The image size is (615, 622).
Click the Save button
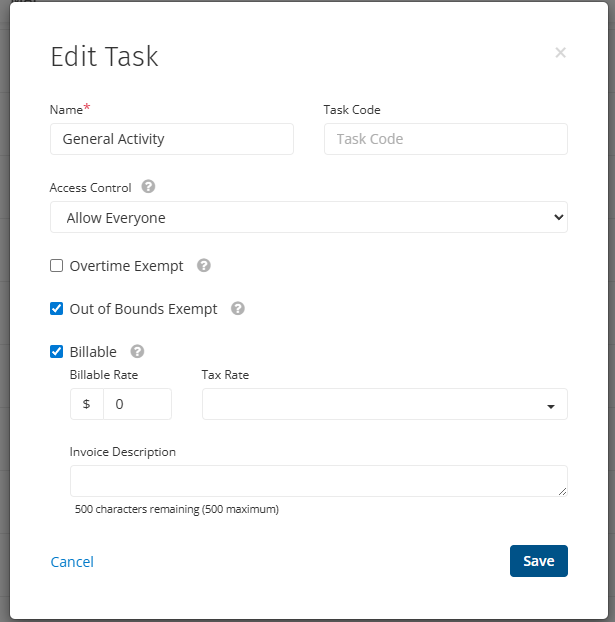point(538,561)
